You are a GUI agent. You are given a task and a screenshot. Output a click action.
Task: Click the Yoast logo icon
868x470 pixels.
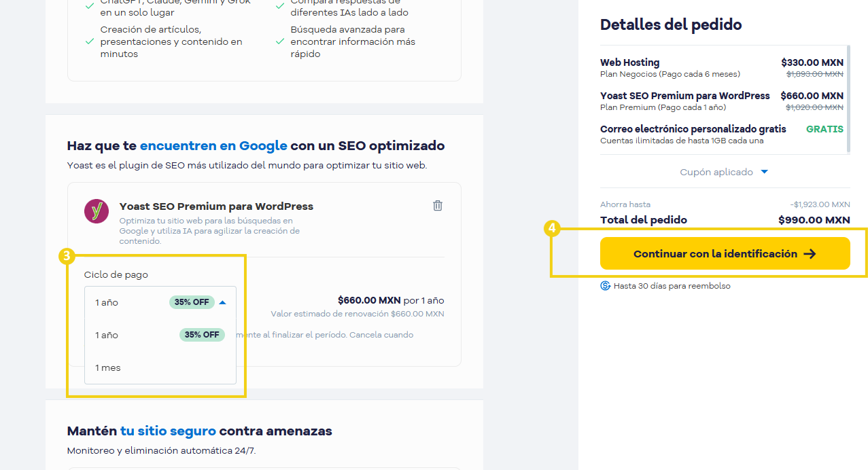[97, 211]
